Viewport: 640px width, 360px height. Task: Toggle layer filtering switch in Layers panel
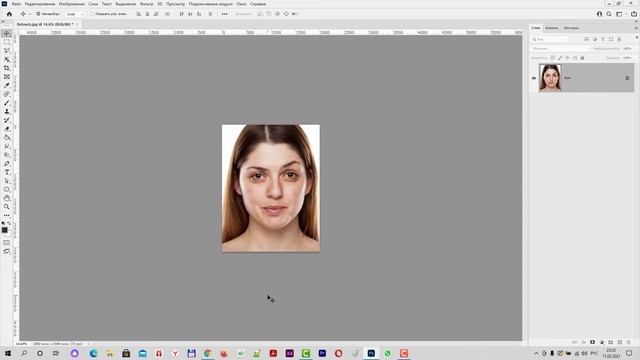point(636,38)
